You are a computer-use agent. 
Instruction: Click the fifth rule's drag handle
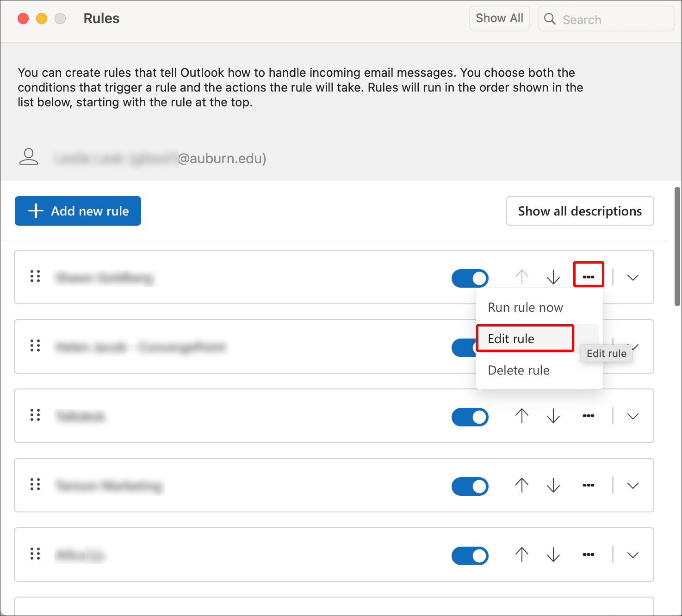[35, 554]
